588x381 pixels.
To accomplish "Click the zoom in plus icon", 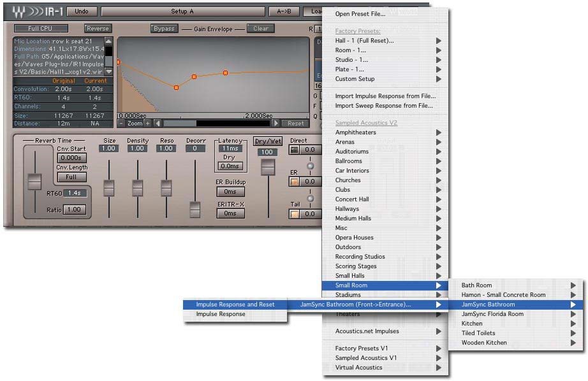I will (148, 124).
